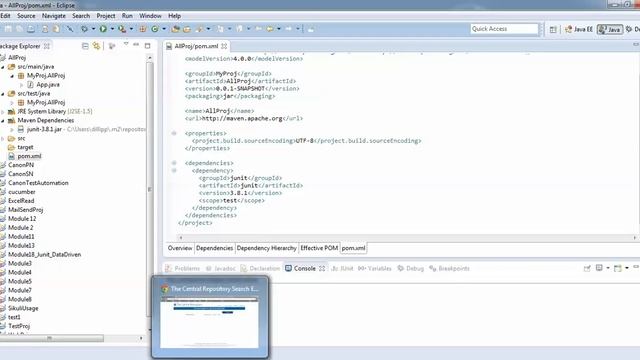
Task: Select the SikuliUsage project
Action: click(23, 309)
